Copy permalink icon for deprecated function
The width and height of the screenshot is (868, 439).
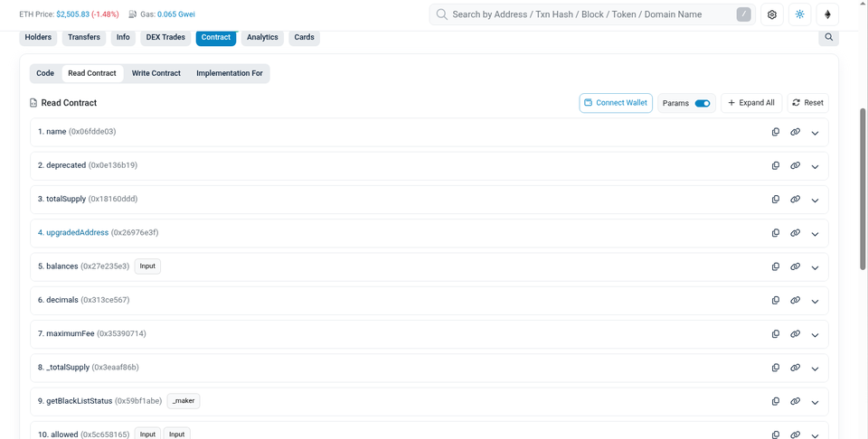(795, 166)
